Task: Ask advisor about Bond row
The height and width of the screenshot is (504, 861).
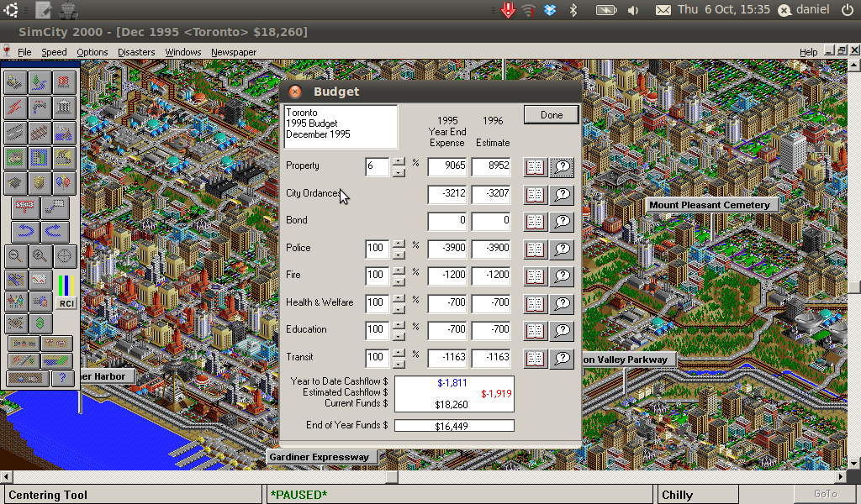Action: click(x=563, y=222)
